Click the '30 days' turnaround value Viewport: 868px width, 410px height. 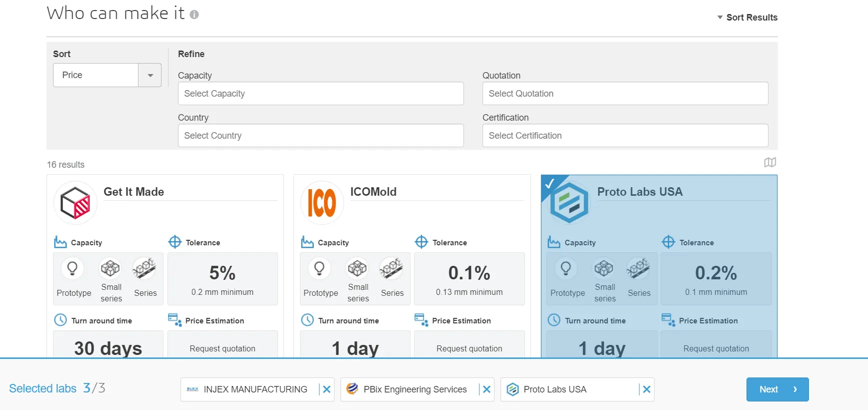coord(108,348)
